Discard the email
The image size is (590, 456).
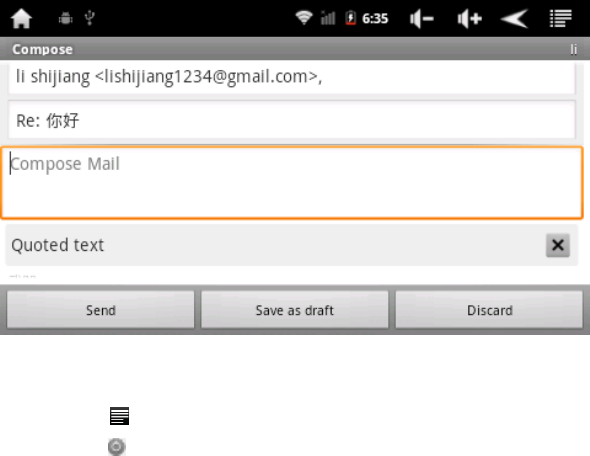coord(489,310)
